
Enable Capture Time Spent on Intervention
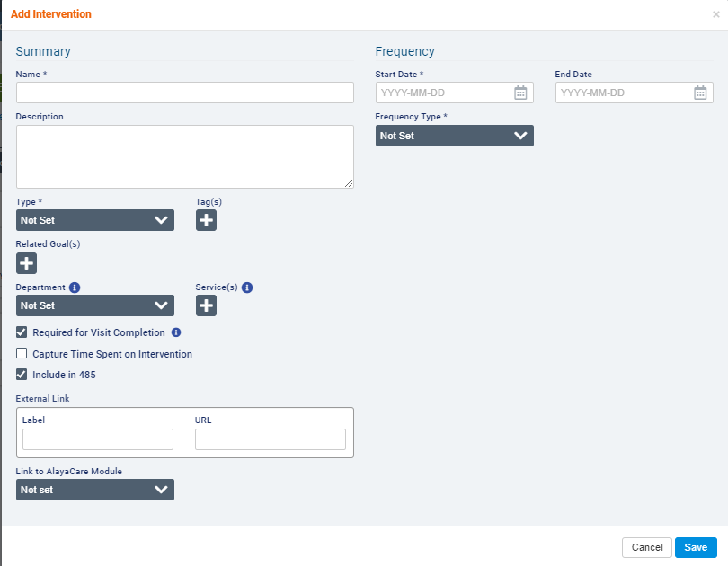tap(22, 354)
